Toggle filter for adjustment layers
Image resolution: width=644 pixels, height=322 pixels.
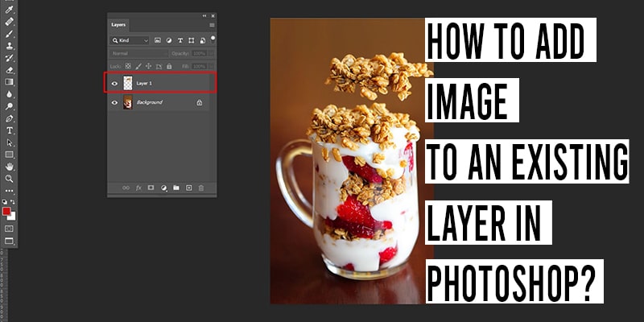coord(169,41)
